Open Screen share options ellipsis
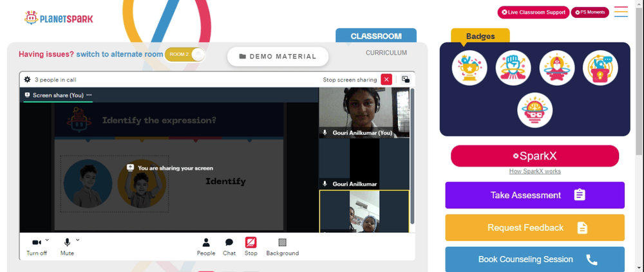The image size is (644, 272). point(89,95)
